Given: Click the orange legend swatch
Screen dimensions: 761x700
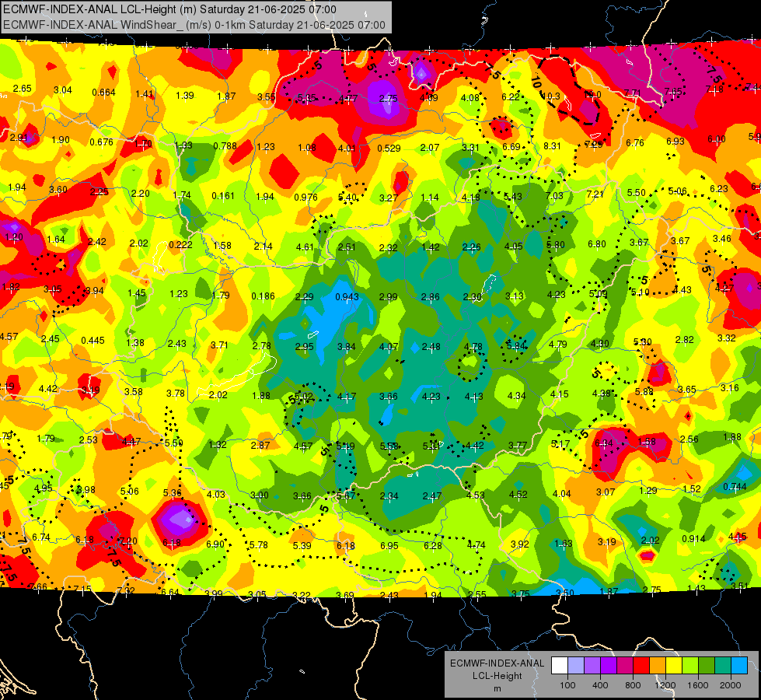Looking at the screenshot, I should [658, 665].
